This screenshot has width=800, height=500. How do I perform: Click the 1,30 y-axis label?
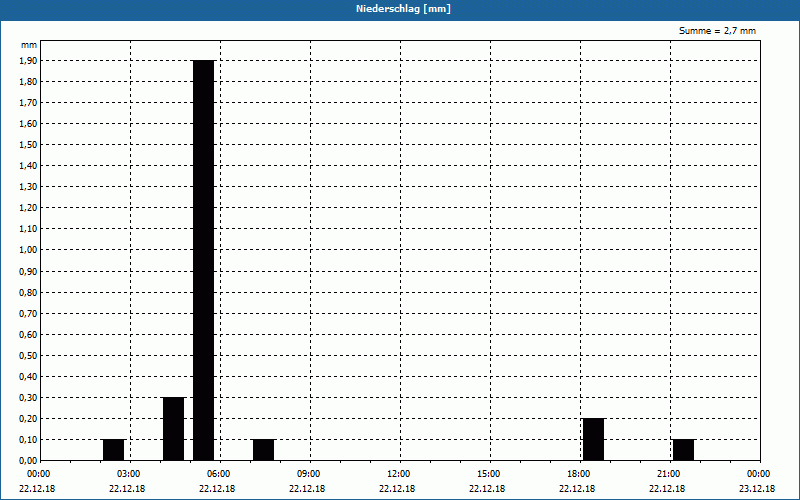[28, 187]
